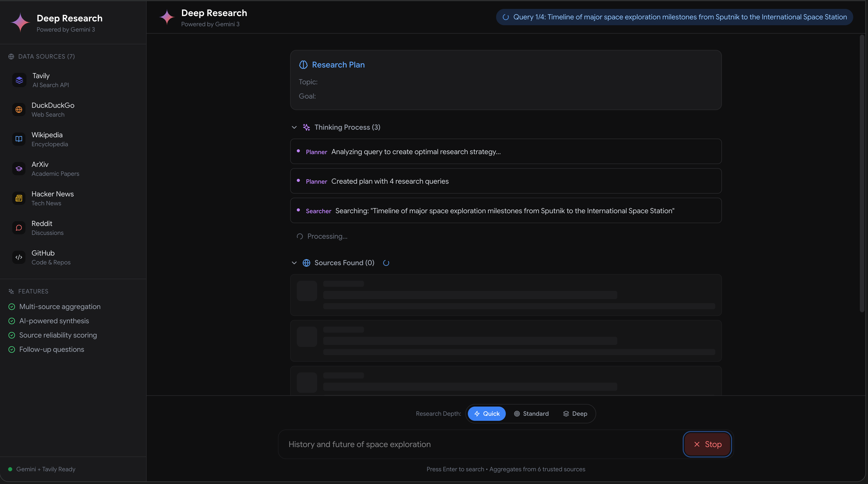The image size is (868, 484).
Task: Collapse the Sources Found section
Action: click(294, 263)
